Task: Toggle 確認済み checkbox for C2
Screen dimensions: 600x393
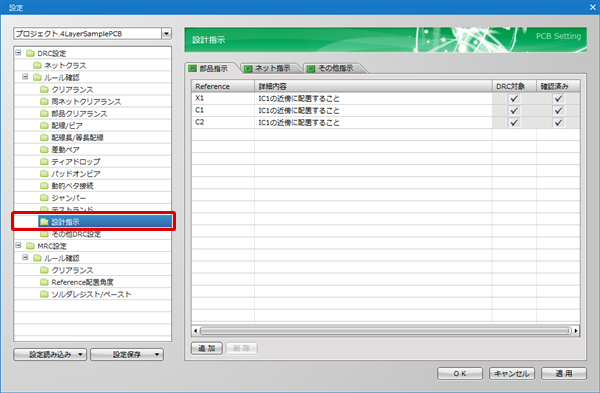Action: coord(558,122)
